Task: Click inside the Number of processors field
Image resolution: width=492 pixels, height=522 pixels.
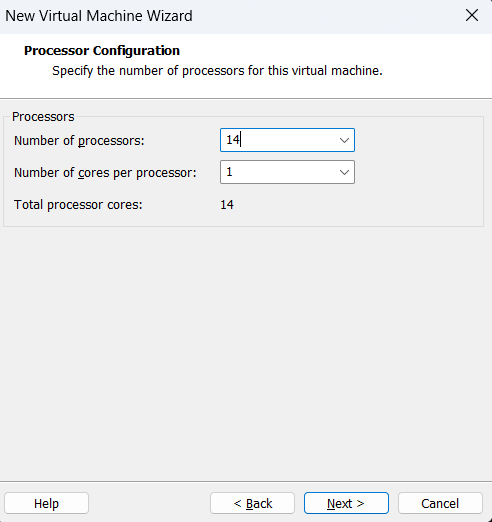Action: tap(287, 140)
